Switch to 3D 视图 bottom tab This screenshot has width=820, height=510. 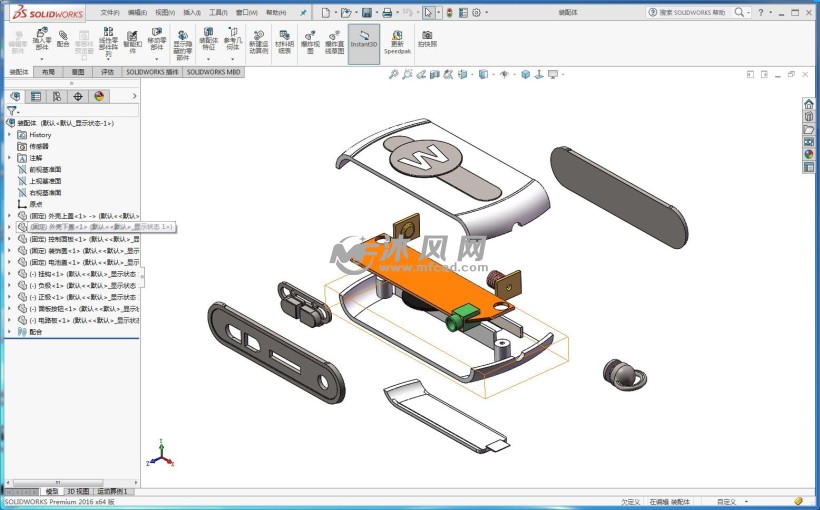click(x=78, y=492)
